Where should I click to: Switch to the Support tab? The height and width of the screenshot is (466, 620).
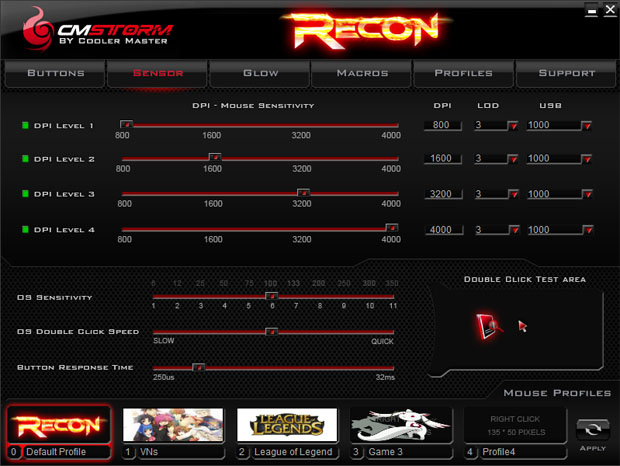[566, 74]
